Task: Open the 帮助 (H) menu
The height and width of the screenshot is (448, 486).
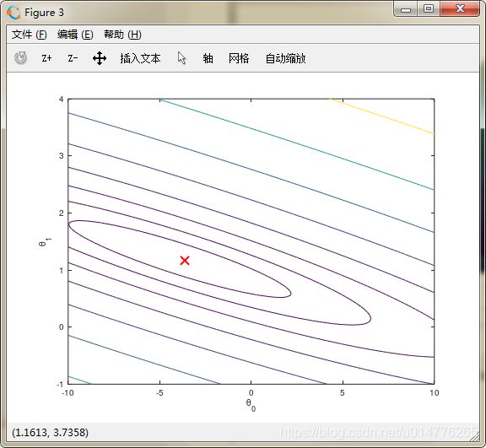Action: pyautogui.click(x=122, y=35)
